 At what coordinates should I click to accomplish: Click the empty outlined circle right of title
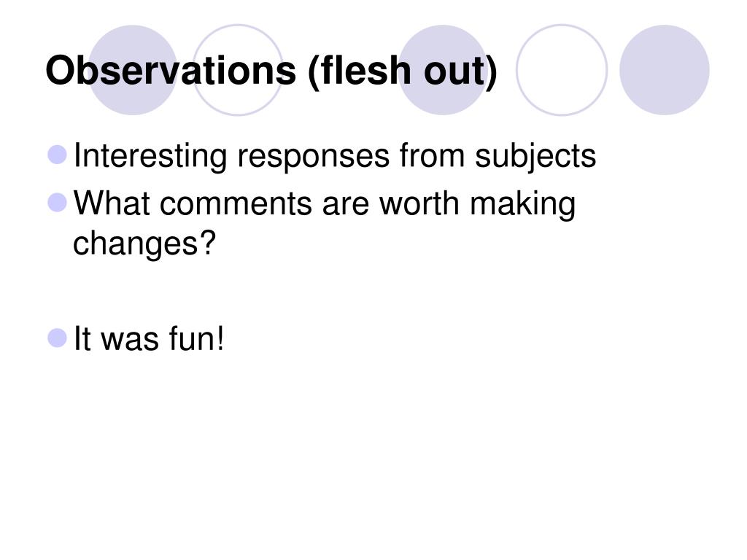pos(562,70)
